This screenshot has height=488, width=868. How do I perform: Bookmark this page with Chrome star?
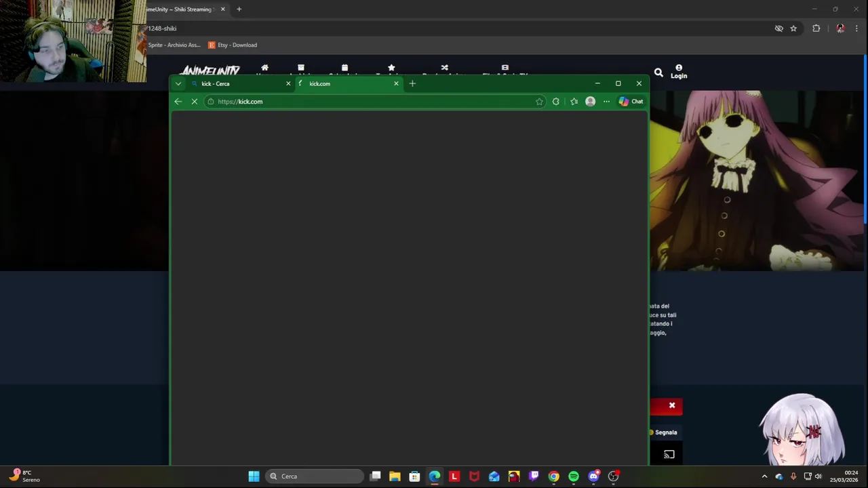(x=793, y=28)
